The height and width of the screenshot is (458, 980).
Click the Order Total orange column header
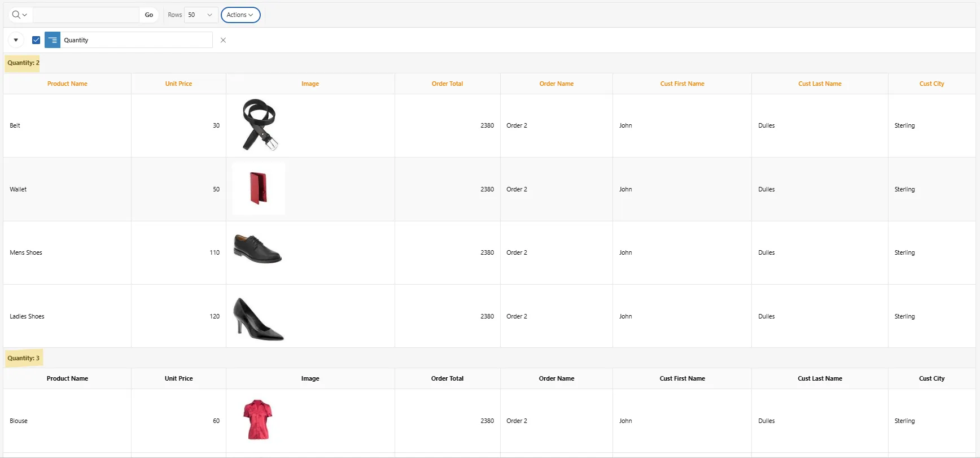447,84
